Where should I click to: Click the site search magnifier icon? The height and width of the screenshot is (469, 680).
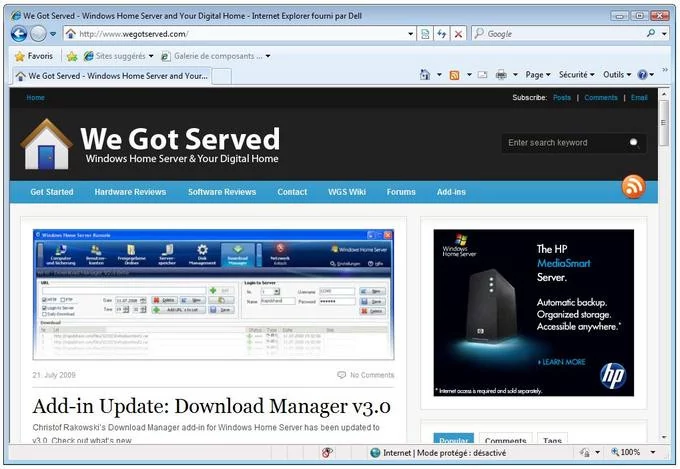(634, 143)
